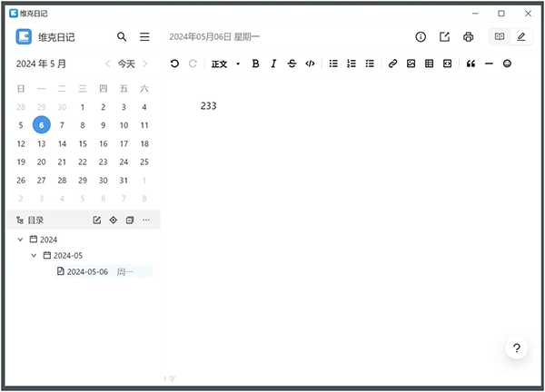Select May 15 in the calendar

click(x=83, y=143)
